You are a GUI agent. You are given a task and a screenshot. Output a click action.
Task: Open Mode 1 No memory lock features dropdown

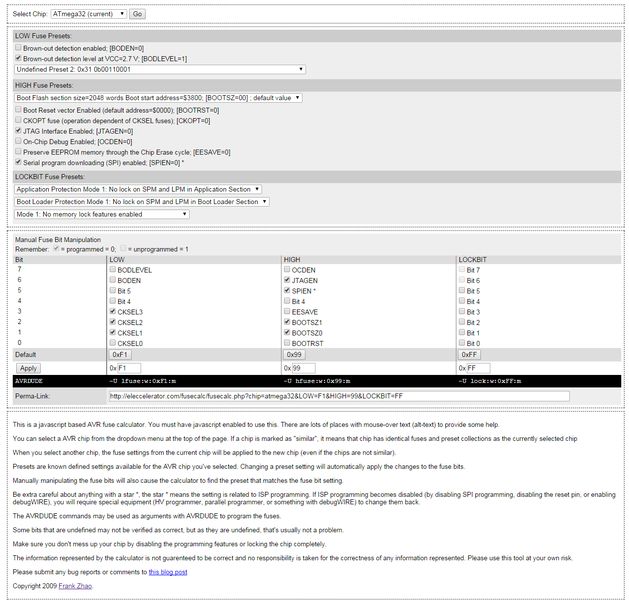[x=102, y=214]
